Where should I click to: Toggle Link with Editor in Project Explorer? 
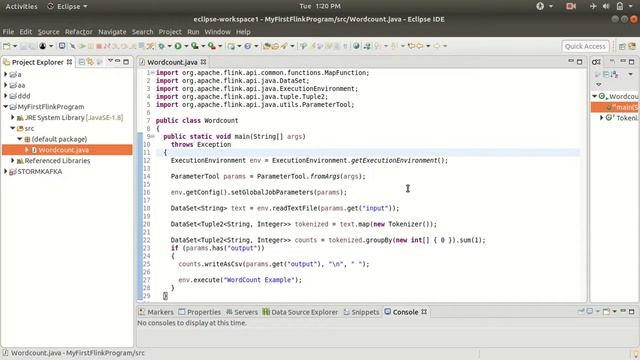[90, 62]
